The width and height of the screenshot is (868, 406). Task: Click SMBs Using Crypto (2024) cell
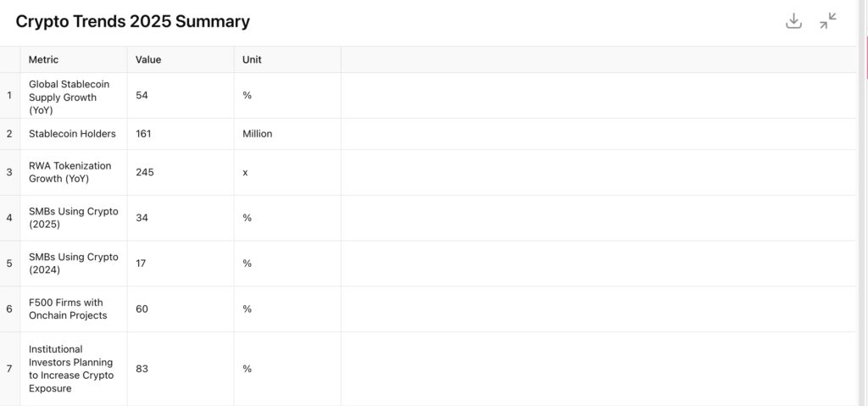pos(74,263)
